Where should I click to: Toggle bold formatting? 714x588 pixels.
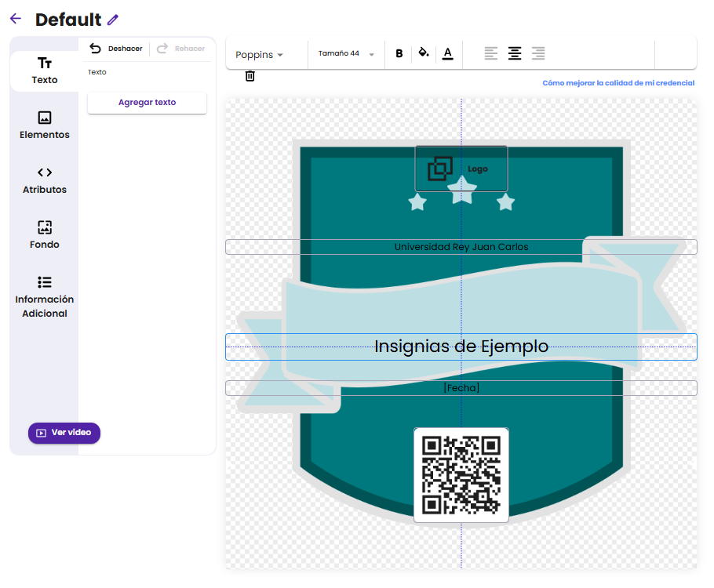399,54
